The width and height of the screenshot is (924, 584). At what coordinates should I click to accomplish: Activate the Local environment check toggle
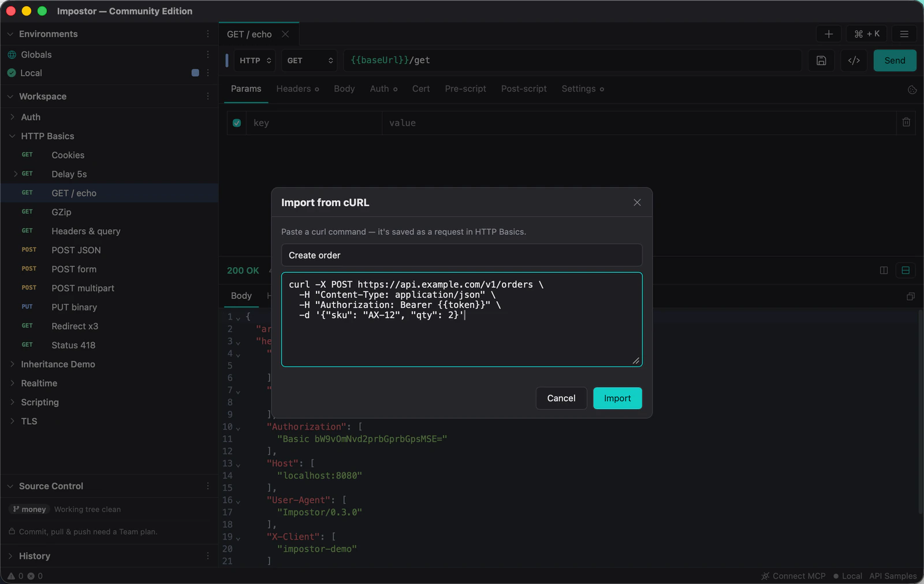12,73
